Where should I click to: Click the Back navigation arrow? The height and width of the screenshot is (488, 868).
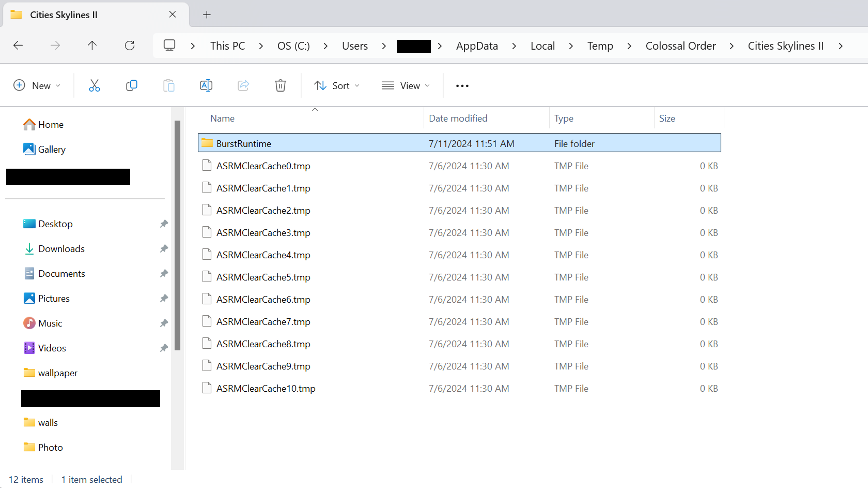pos(18,46)
